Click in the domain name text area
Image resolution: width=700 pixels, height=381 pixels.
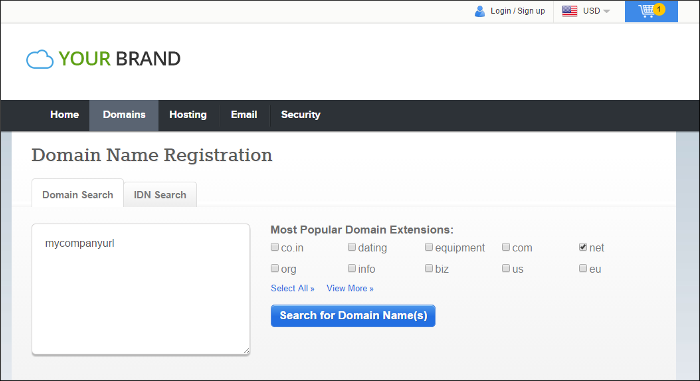[141, 289]
